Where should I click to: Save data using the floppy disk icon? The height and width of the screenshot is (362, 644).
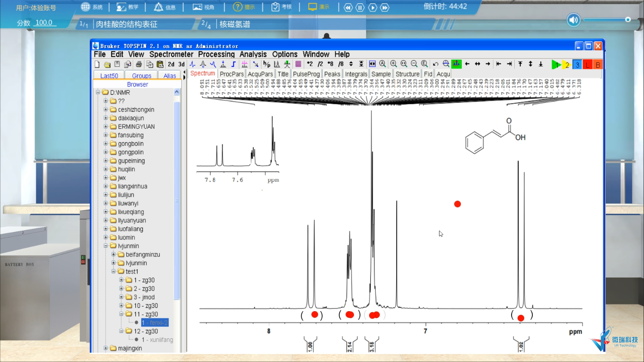[x=117, y=64]
